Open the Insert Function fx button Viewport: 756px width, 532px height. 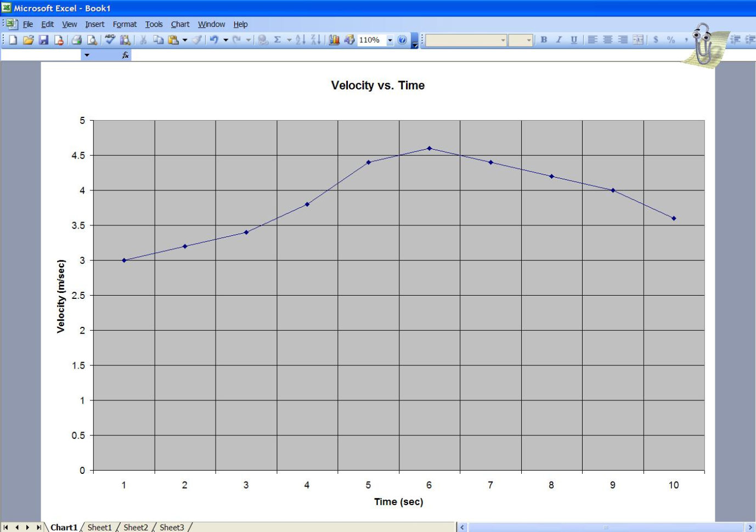pos(125,55)
